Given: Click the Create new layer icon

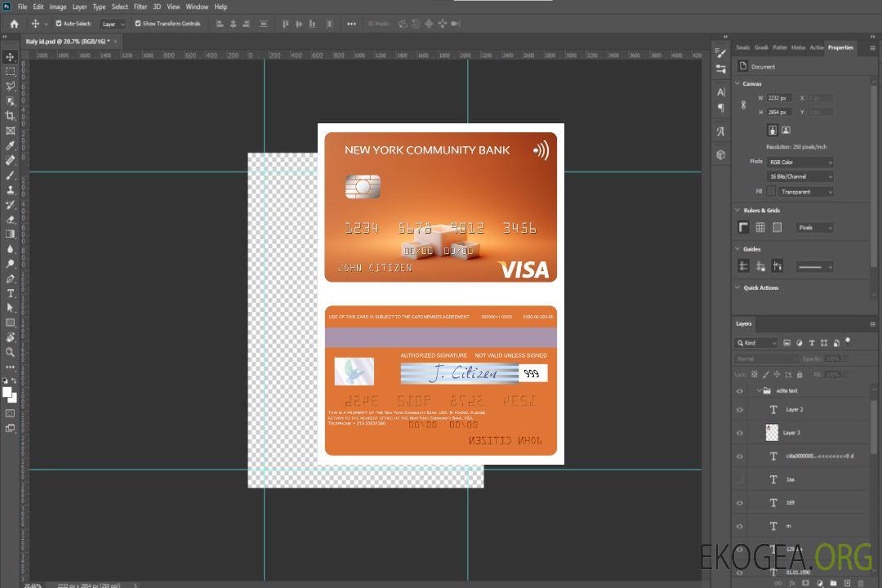Looking at the screenshot, I should click(x=847, y=583).
